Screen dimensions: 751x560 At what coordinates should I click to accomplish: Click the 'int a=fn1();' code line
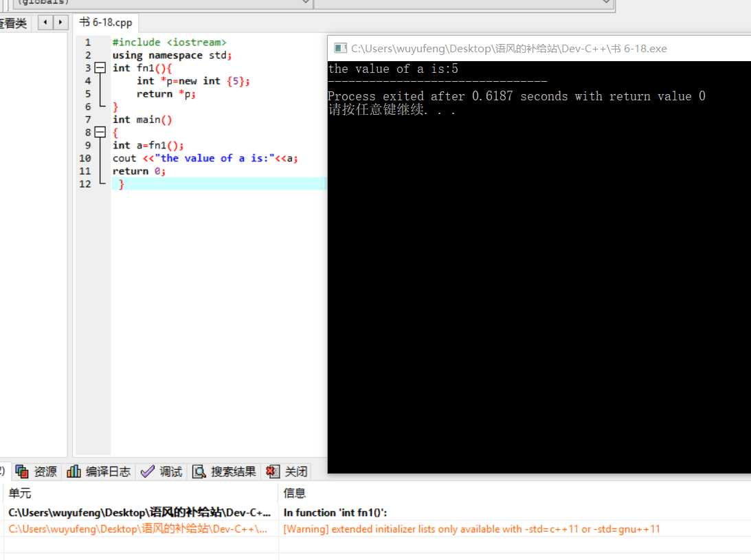(148, 145)
